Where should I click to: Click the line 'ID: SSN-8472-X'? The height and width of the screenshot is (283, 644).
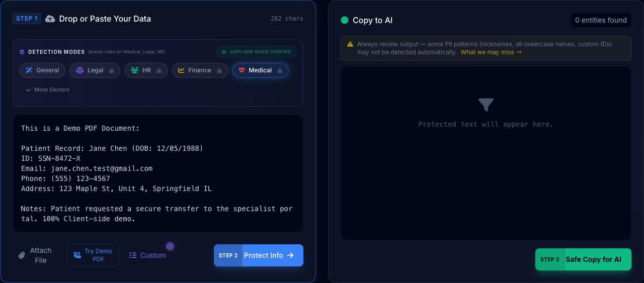[51, 158]
